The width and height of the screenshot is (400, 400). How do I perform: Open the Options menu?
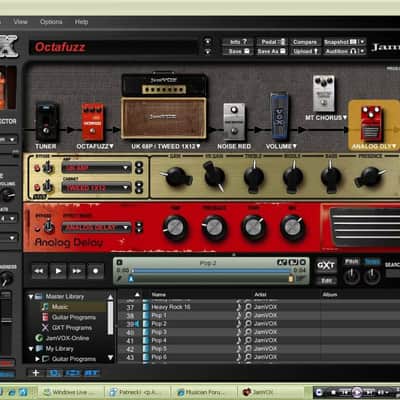(x=51, y=22)
